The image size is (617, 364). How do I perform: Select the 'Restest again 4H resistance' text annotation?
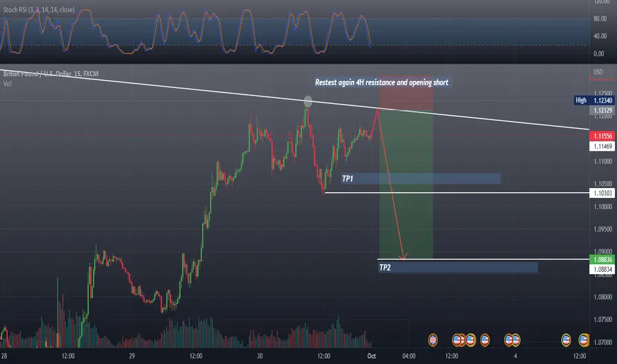pos(382,82)
